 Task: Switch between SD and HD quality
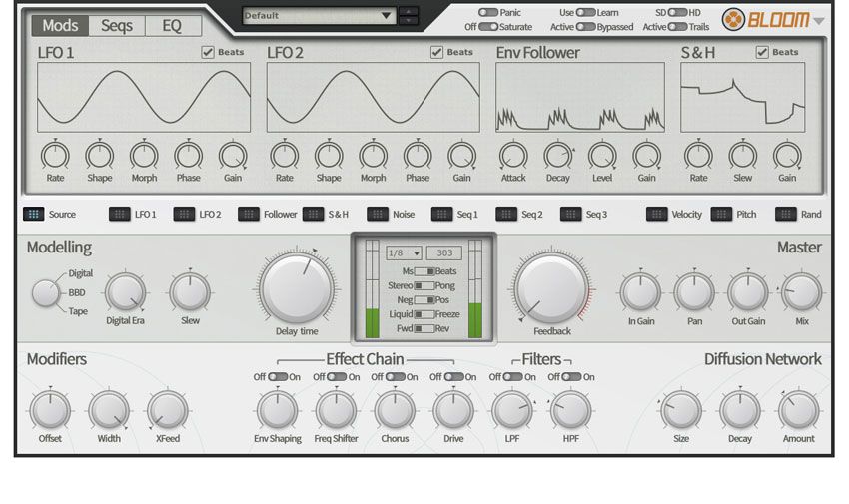(677, 12)
